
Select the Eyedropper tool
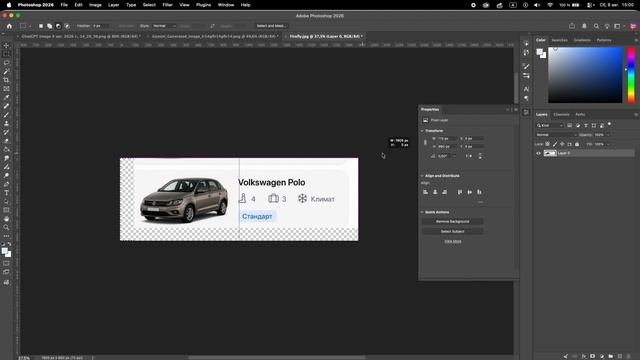[6, 98]
